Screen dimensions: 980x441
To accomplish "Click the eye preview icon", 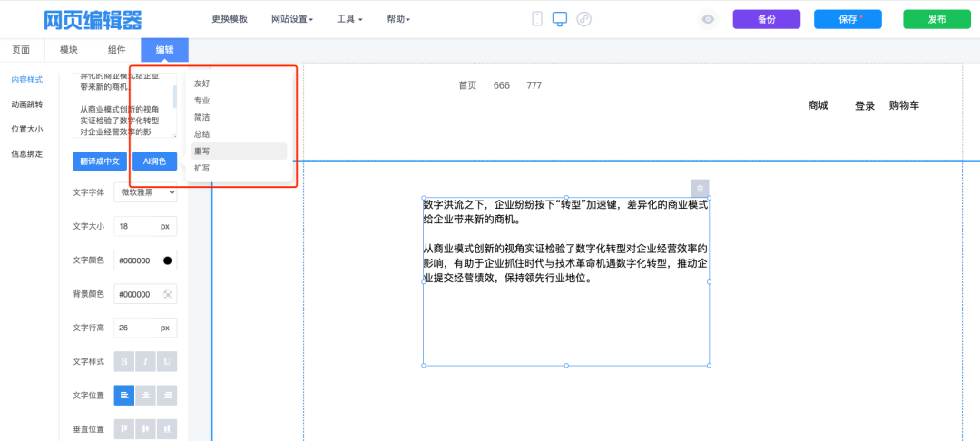I will [709, 19].
